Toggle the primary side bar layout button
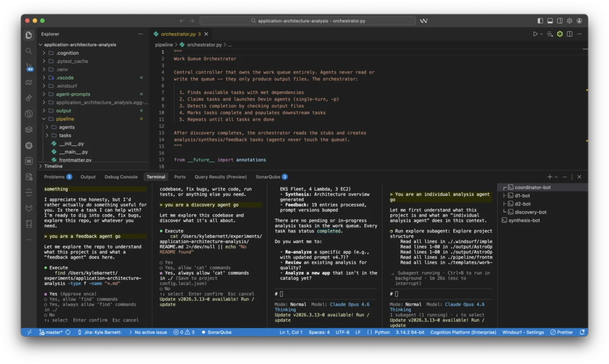Screen dimensions: 609x364 click(x=540, y=21)
